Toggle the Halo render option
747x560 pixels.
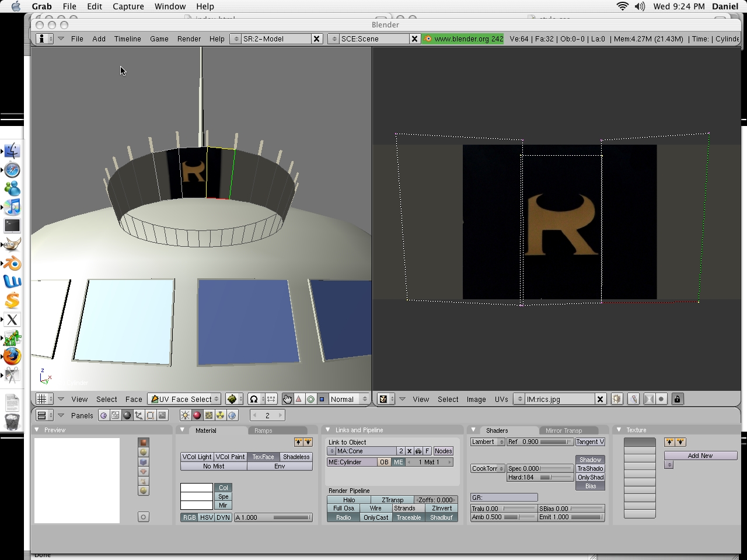coord(349,500)
